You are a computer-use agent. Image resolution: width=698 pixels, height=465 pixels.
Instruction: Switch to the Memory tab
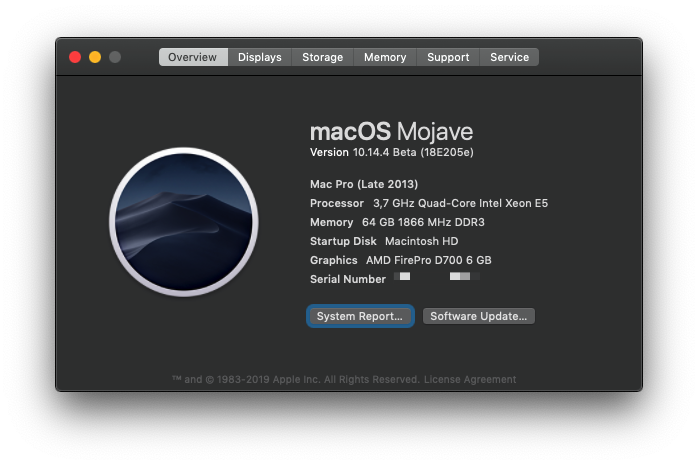click(x=385, y=57)
